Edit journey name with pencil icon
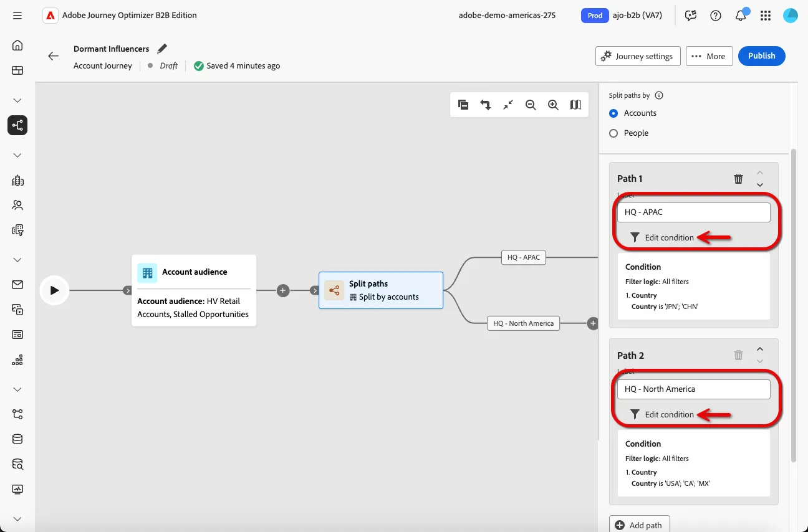 [162, 49]
